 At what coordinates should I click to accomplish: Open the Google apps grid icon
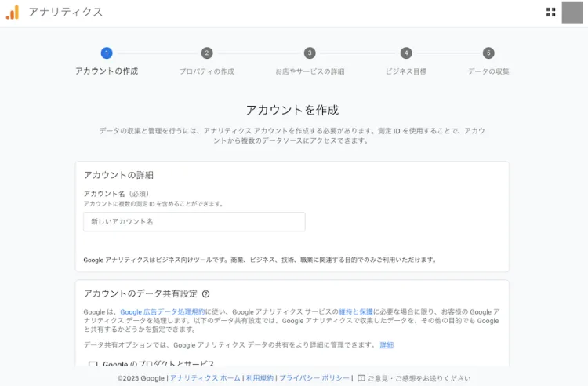coord(550,13)
